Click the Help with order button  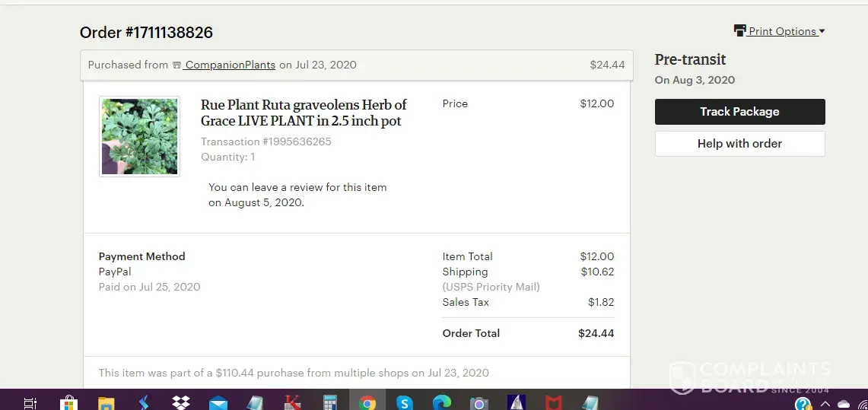pyautogui.click(x=739, y=144)
